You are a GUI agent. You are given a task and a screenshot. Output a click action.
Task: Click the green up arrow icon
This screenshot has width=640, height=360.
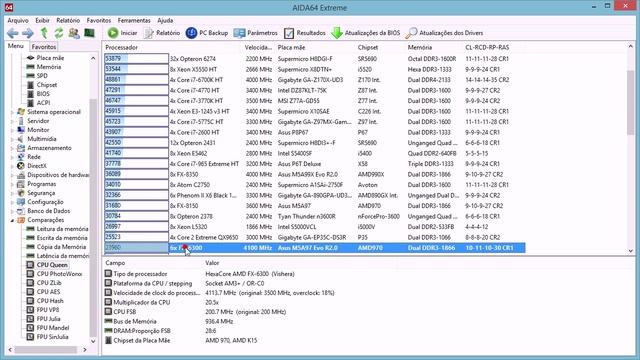(44, 33)
